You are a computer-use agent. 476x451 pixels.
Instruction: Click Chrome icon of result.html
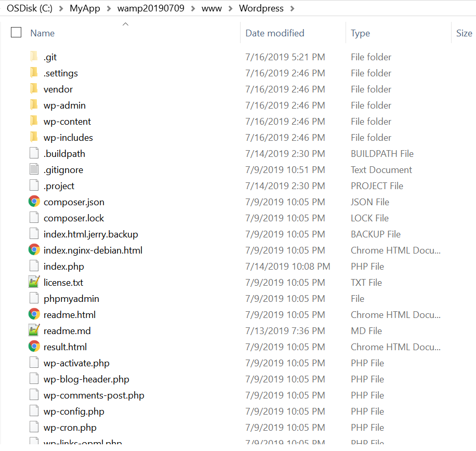point(34,346)
